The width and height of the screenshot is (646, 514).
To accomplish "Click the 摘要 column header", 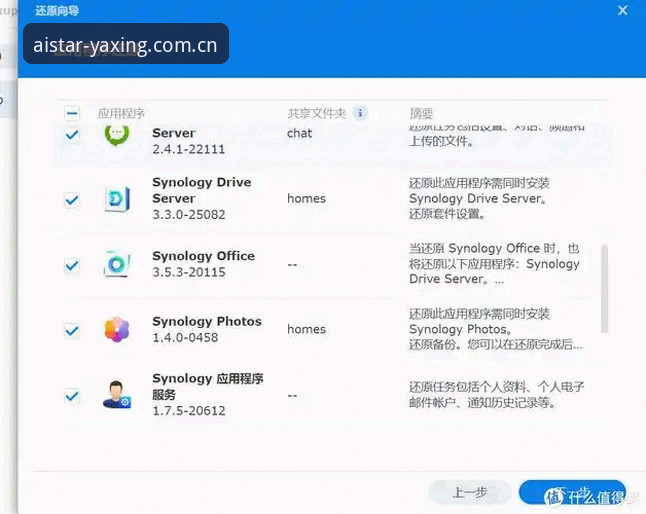I will (421, 113).
